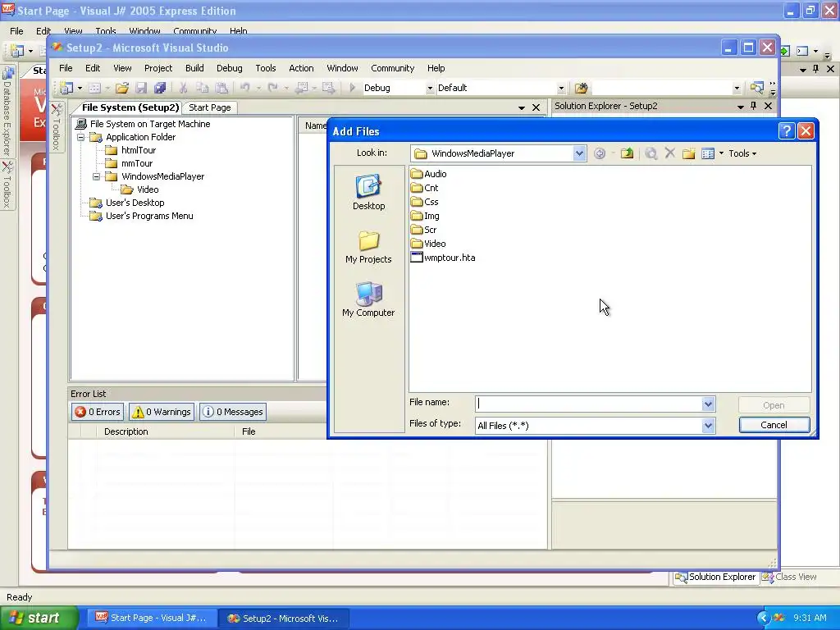
Task: Open the Cnt folder in file list
Action: (x=424, y=188)
